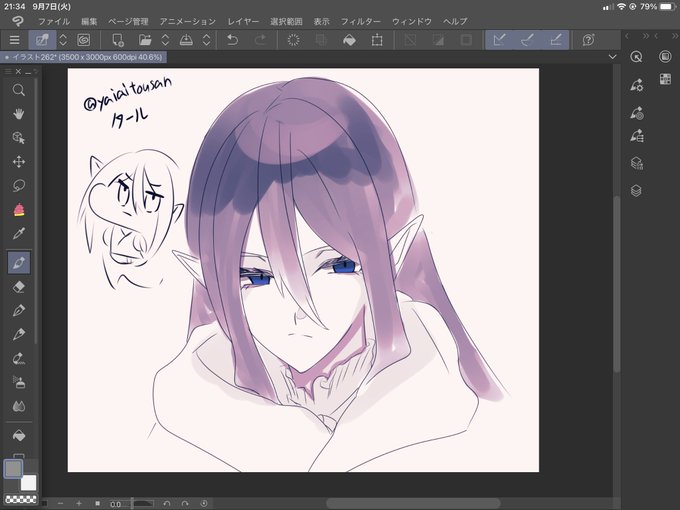Click the spiral Clip Studio Assets icon
680x510 pixels.
click(83, 40)
